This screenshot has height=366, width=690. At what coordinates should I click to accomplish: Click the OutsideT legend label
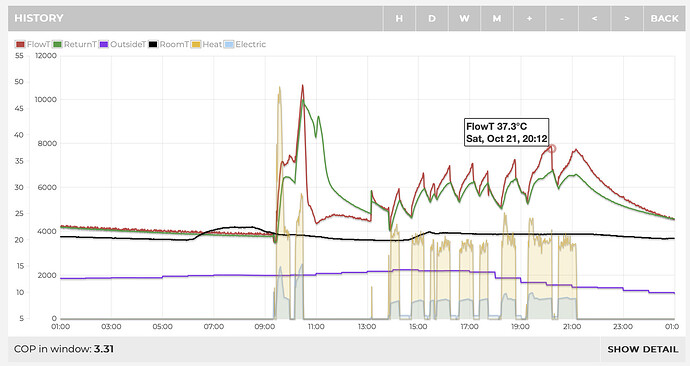pos(128,44)
